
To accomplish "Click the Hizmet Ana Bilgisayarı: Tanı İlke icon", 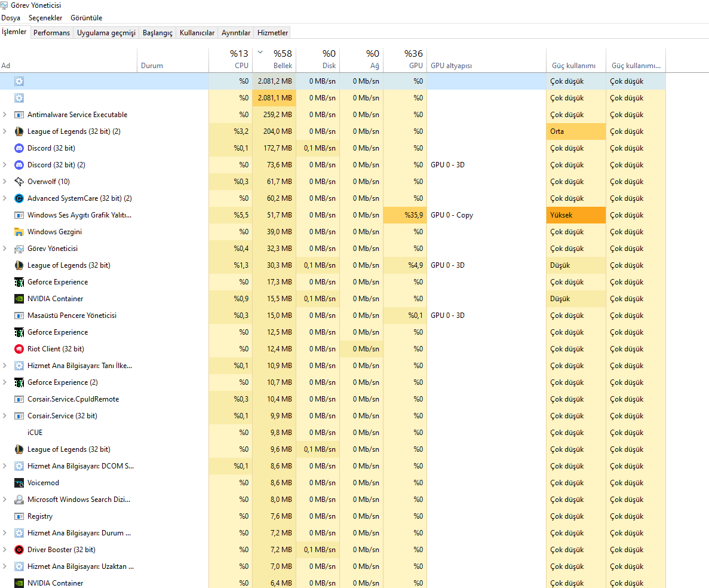I will point(19,366).
